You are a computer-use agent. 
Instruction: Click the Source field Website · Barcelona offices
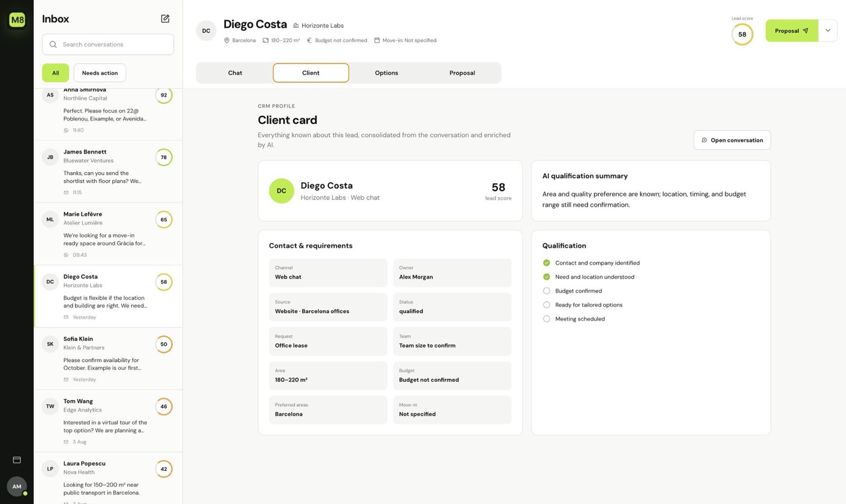pos(328,307)
